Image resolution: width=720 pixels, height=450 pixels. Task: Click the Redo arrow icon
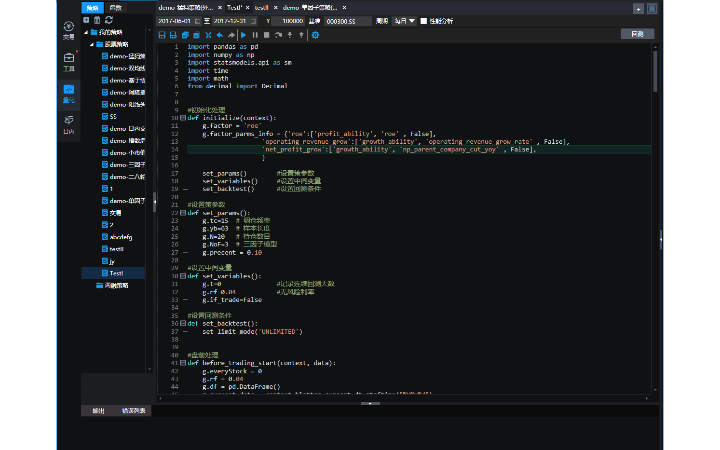231,35
